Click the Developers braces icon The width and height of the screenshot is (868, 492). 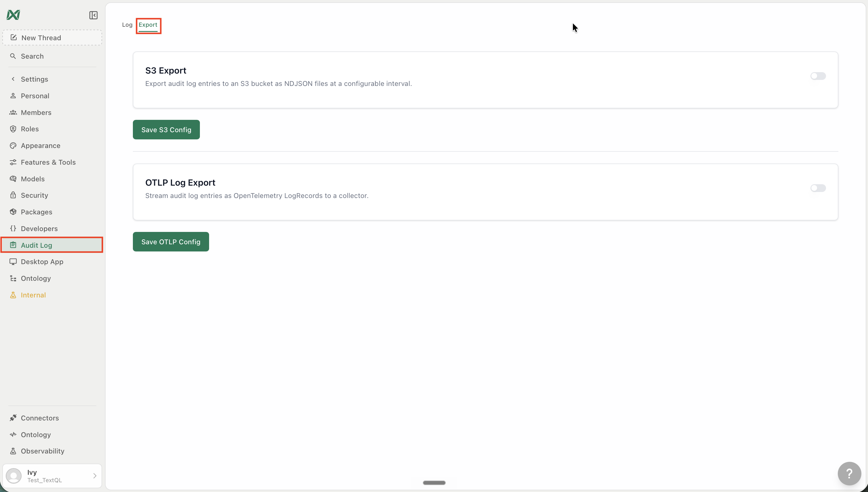13,228
